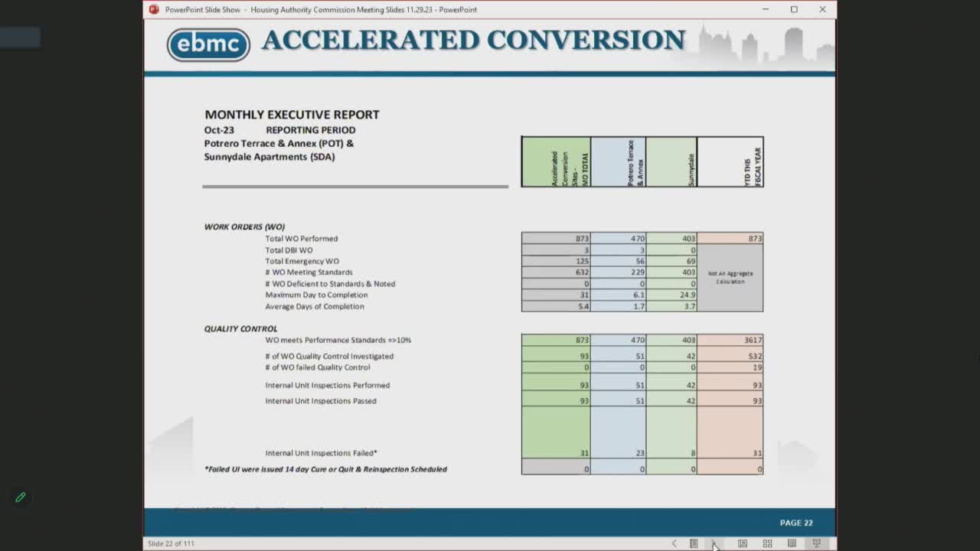
Task: Click the "Sunnydale" column header
Action: (x=671, y=161)
